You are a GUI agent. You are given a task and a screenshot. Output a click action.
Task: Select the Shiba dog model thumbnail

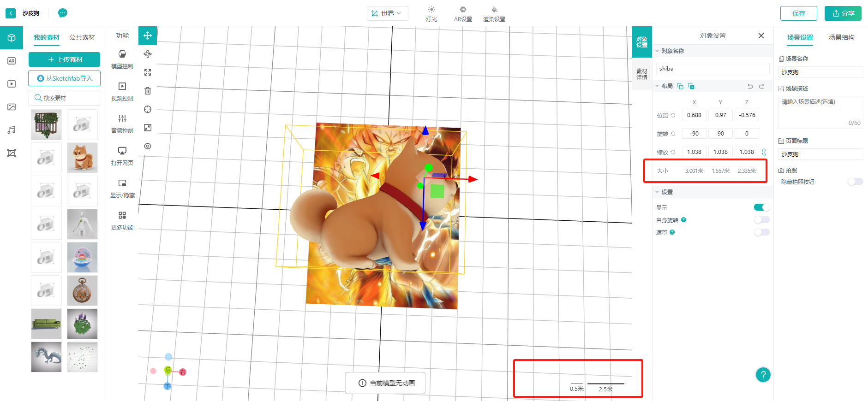pyautogui.click(x=82, y=158)
